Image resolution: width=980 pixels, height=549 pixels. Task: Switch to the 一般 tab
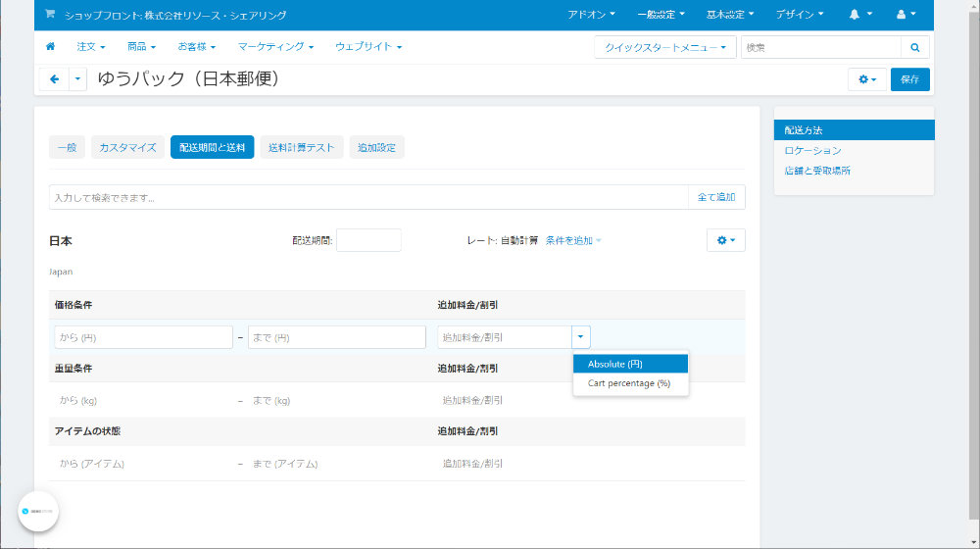click(x=67, y=148)
